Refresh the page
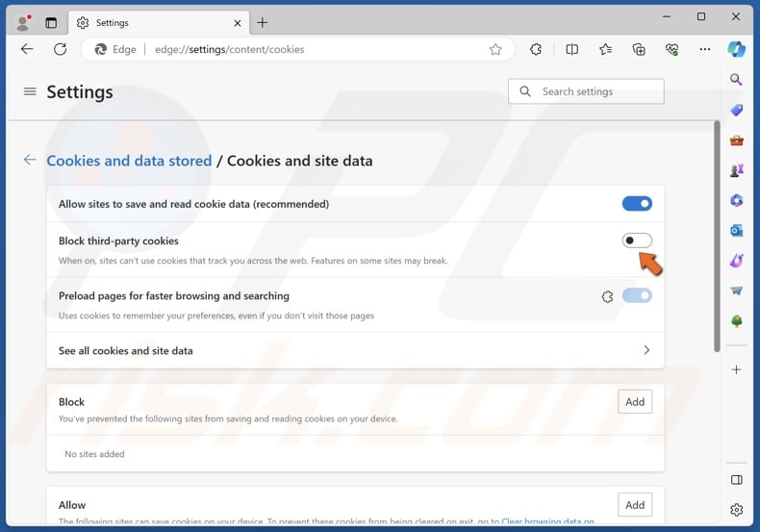 [60, 49]
